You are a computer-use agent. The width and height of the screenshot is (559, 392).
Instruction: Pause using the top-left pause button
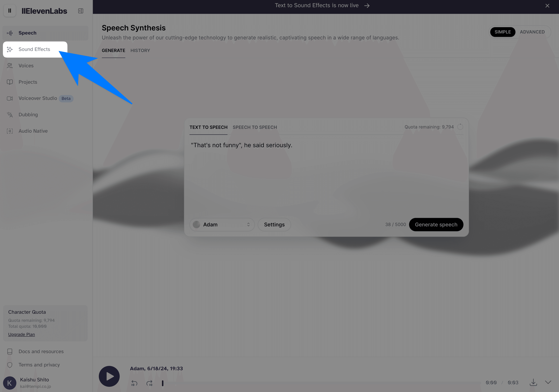10,11
